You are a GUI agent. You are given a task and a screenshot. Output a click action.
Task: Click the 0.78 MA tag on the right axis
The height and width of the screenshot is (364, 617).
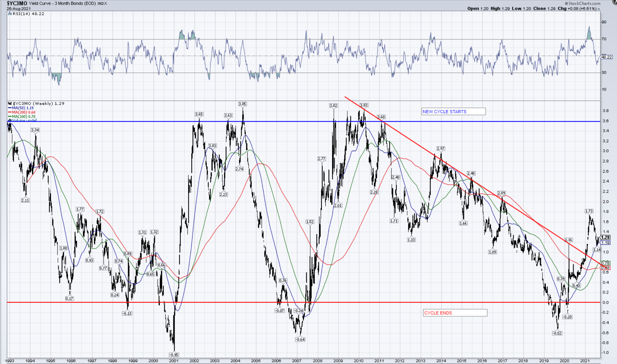tap(605, 263)
